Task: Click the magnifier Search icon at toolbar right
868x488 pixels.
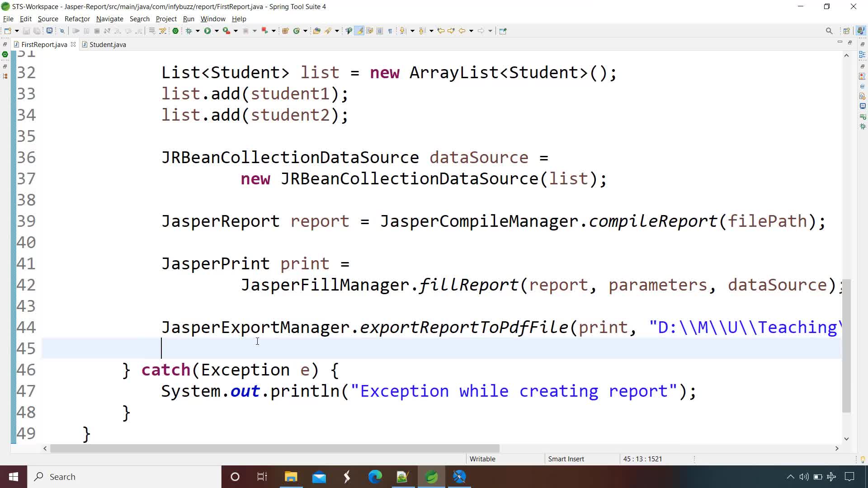Action: point(829,31)
